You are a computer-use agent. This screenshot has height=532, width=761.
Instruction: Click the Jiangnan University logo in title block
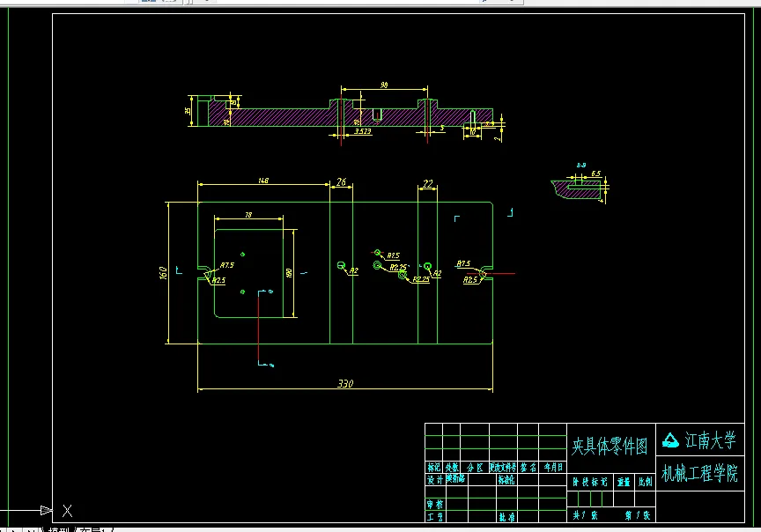[x=671, y=440]
